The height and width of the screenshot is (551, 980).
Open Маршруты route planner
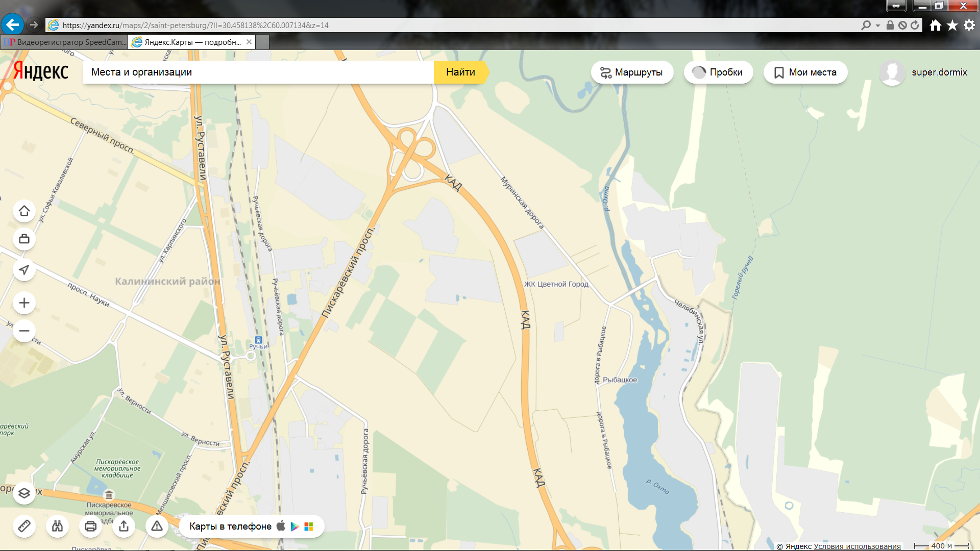point(631,72)
